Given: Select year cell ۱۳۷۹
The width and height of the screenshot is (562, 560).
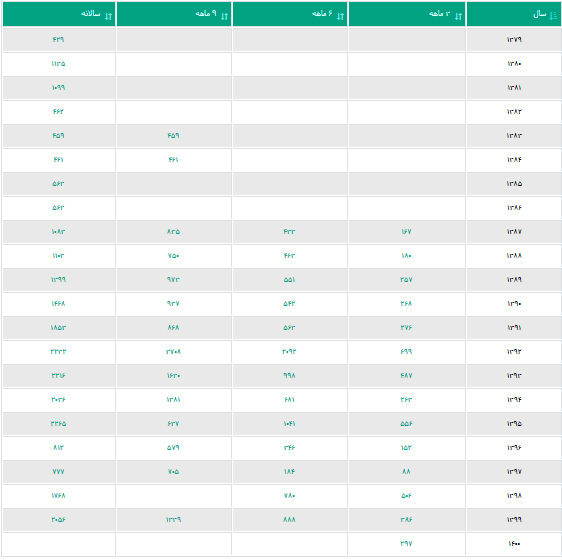Looking at the screenshot, I should (x=514, y=39).
